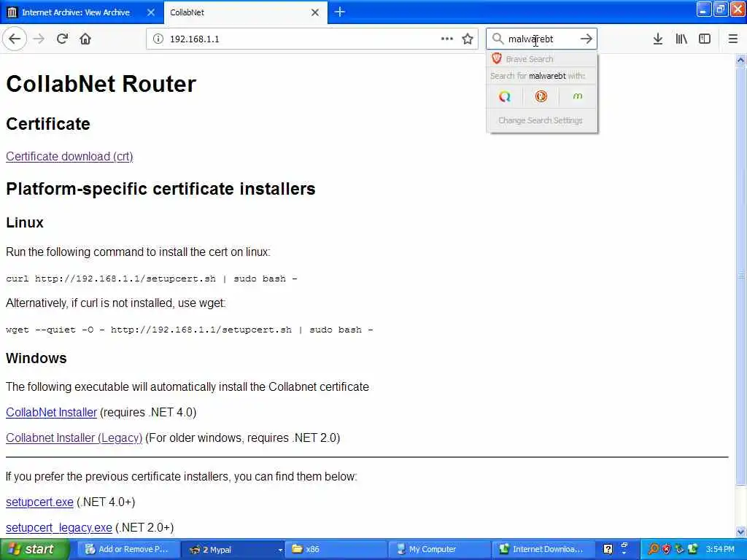Expand the 2 Mypal taskbar group
Screen dimensions: 747x560
coord(233,550)
